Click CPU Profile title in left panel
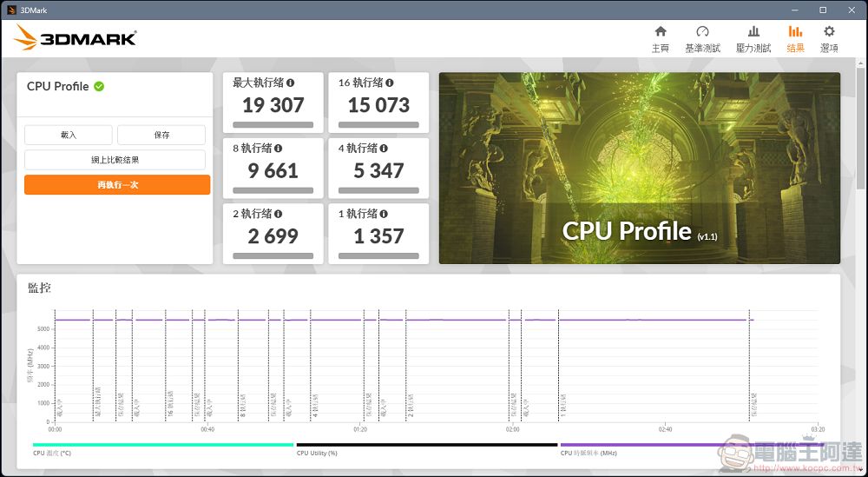 click(x=57, y=86)
